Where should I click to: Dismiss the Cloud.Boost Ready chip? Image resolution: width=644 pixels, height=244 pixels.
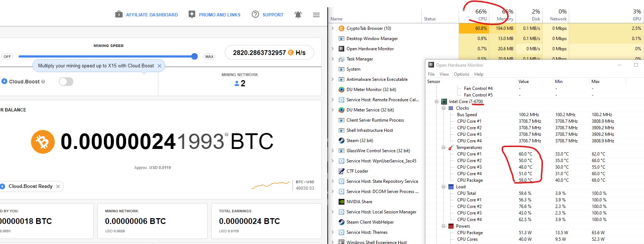[58, 186]
